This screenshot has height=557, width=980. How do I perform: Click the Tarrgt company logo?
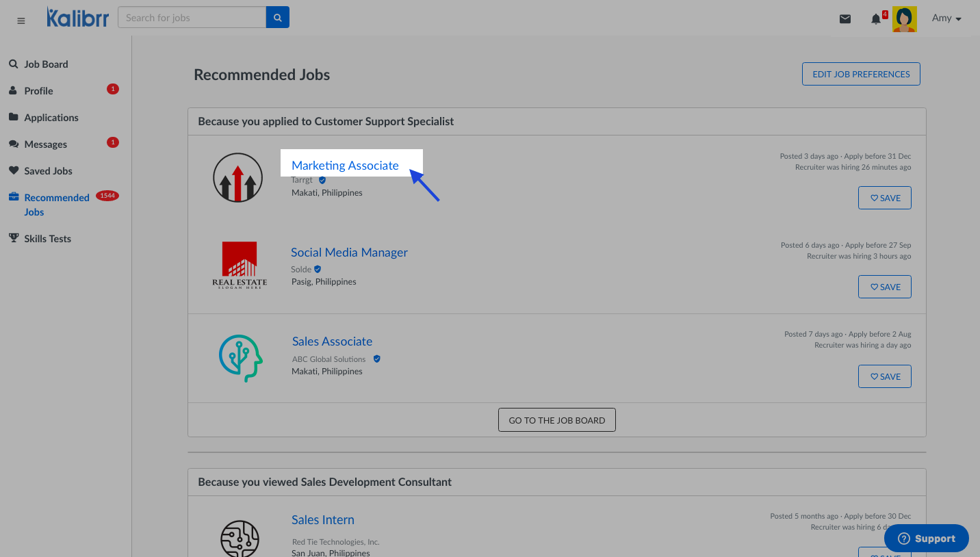(237, 177)
